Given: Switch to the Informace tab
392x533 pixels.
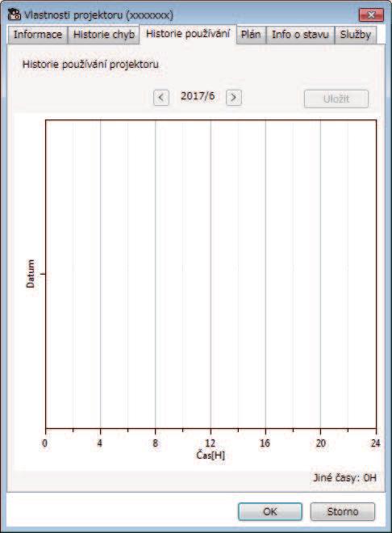Looking at the screenshot, I should pos(38,35).
